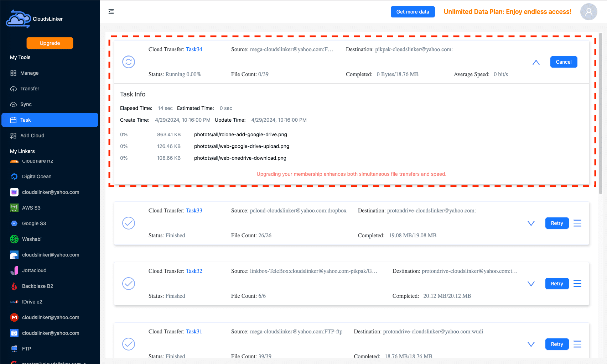Click the Manage grid icon

pos(14,73)
